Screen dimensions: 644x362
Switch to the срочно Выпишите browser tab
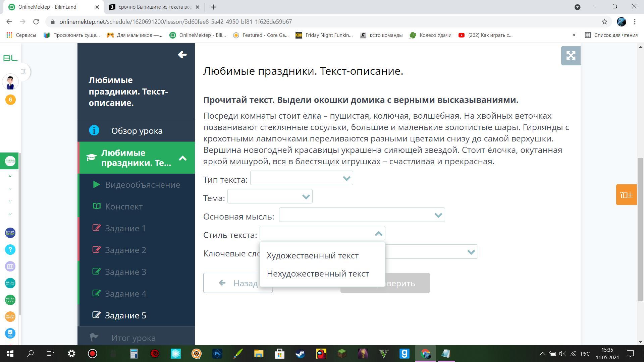point(154,7)
